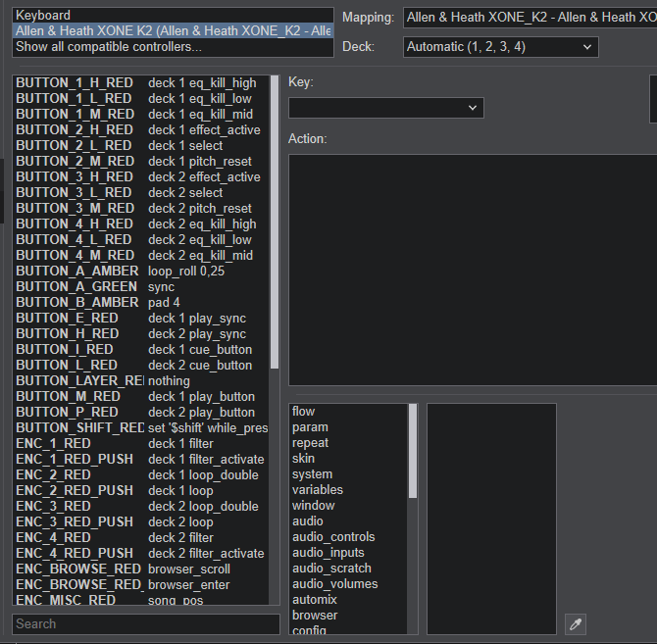Select ENC_4_RED_PUSH deck 2 filter_activate

coord(141,554)
